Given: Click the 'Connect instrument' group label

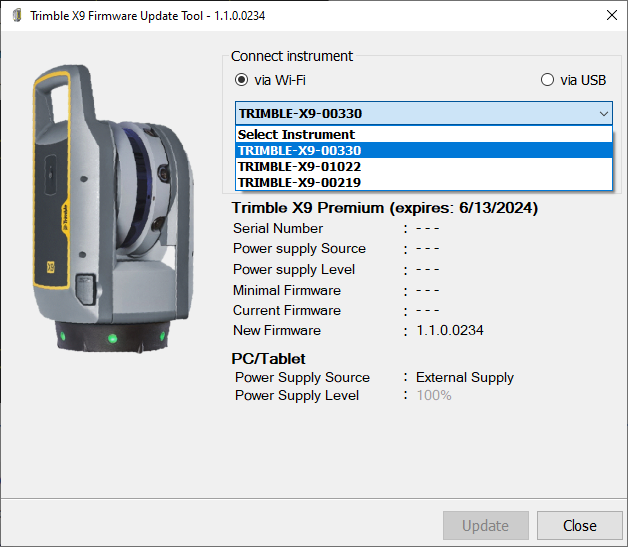Looking at the screenshot, I should click(x=292, y=56).
